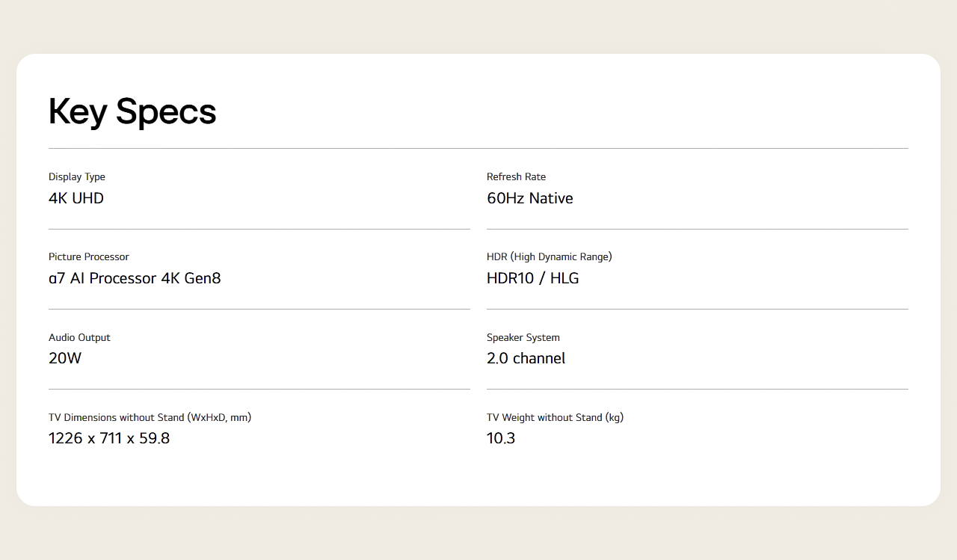Select TV Dimensions without Stand label
The height and width of the screenshot is (560, 957).
click(x=150, y=418)
